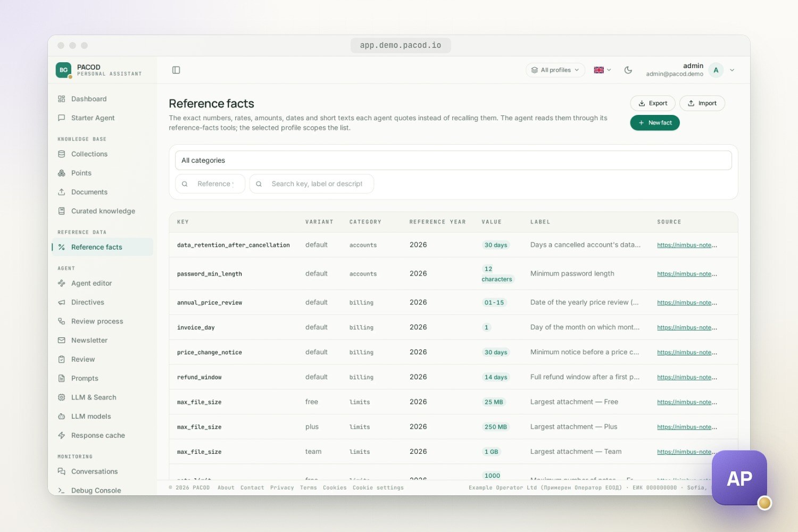798x532 pixels.
Task: Click the annual_price_review key cell
Action: (x=210, y=303)
